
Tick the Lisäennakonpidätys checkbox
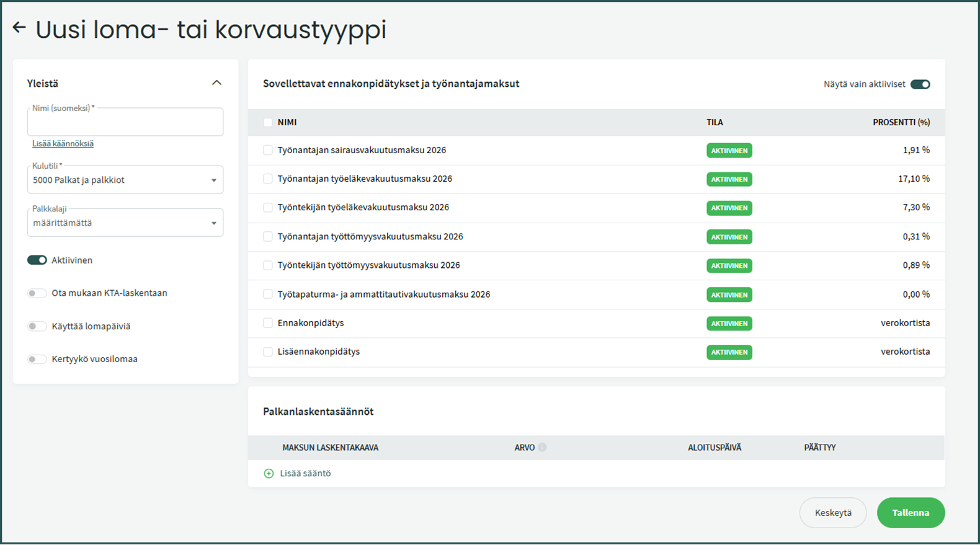click(x=268, y=352)
